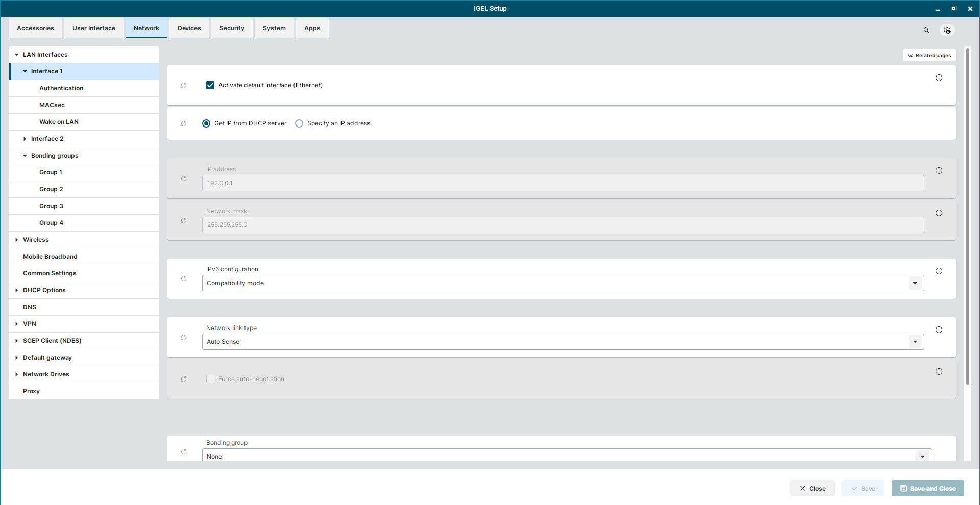Collapse Bonding groups tree node
The width and height of the screenshot is (980, 505).
coord(25,156)
